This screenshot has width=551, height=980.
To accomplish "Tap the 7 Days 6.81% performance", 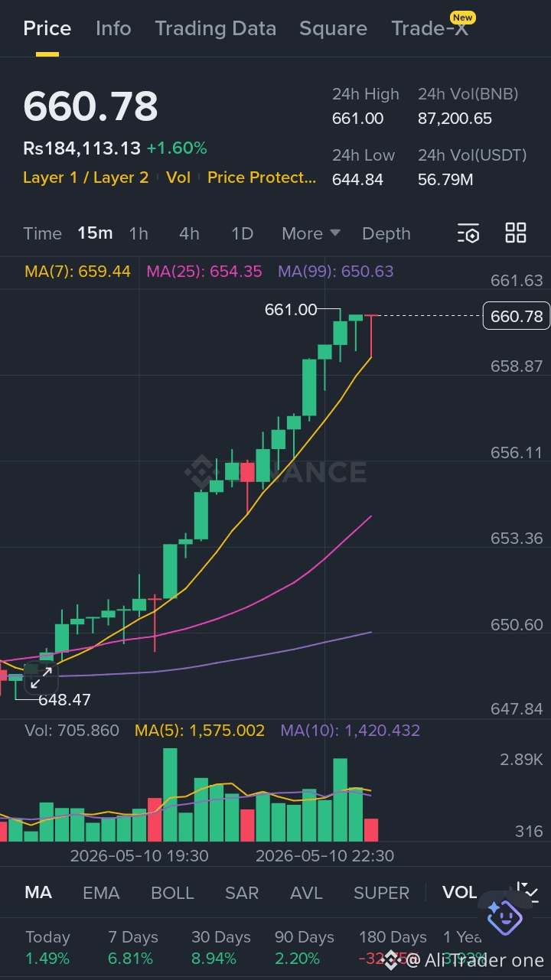I will coord(132,948).
